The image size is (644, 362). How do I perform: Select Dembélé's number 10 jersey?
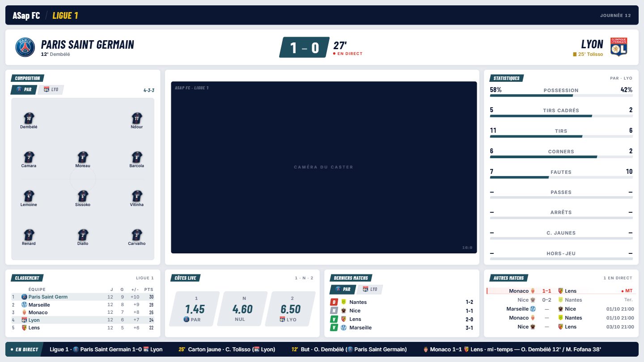pyautogui.click(x=29, y=118)
